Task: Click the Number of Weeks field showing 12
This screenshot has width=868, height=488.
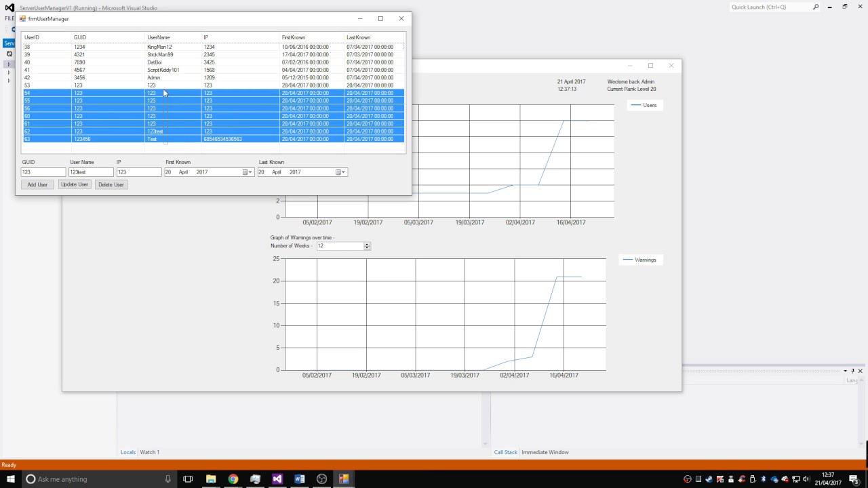Action: [340, 246]
